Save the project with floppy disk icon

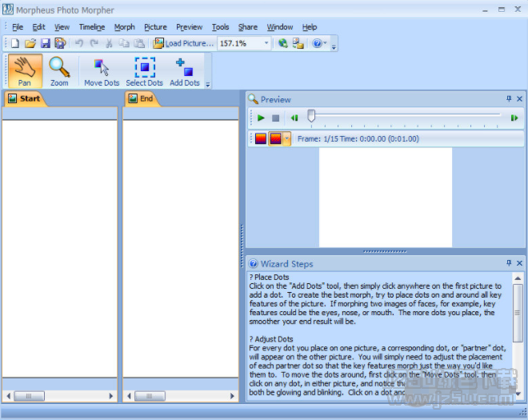[45, 43]
